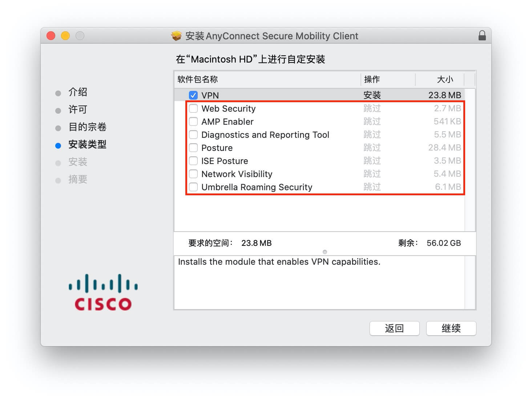Select the 目的宗卷 step in sidebar
Screen dimensions: 532x400
[x=87, y=127]
